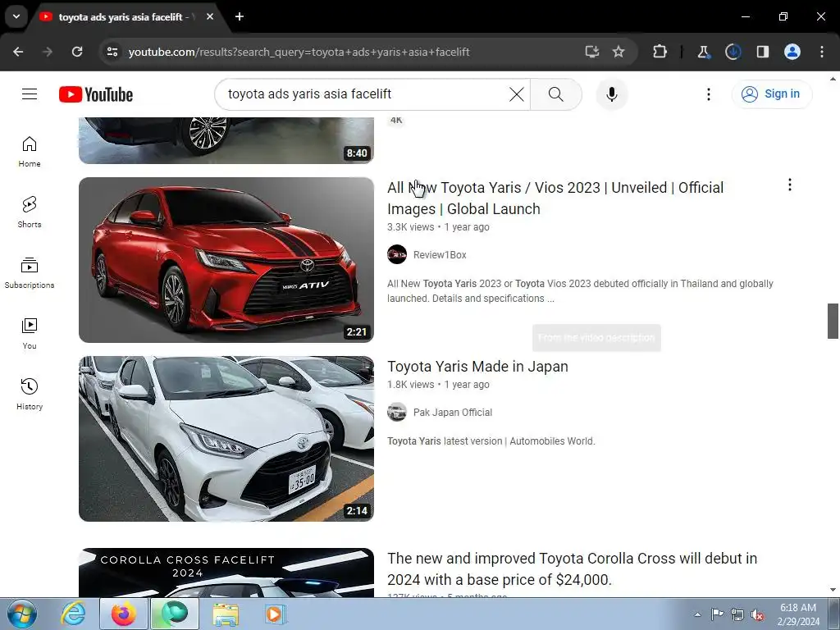Bookmark this page with the star
840x630 pixels.
[619, 52]
